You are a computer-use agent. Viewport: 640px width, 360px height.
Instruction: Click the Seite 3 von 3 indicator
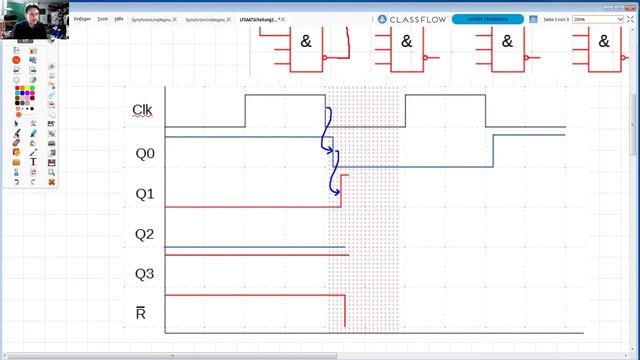(556, 19)
